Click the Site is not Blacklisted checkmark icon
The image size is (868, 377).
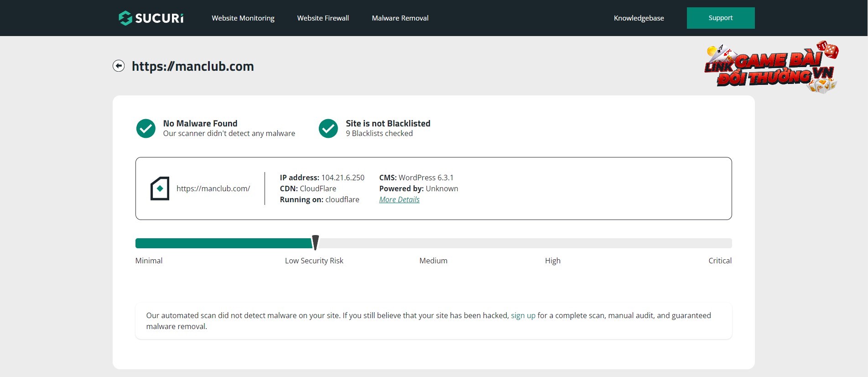pyautogui.click(x=328, y=128)
